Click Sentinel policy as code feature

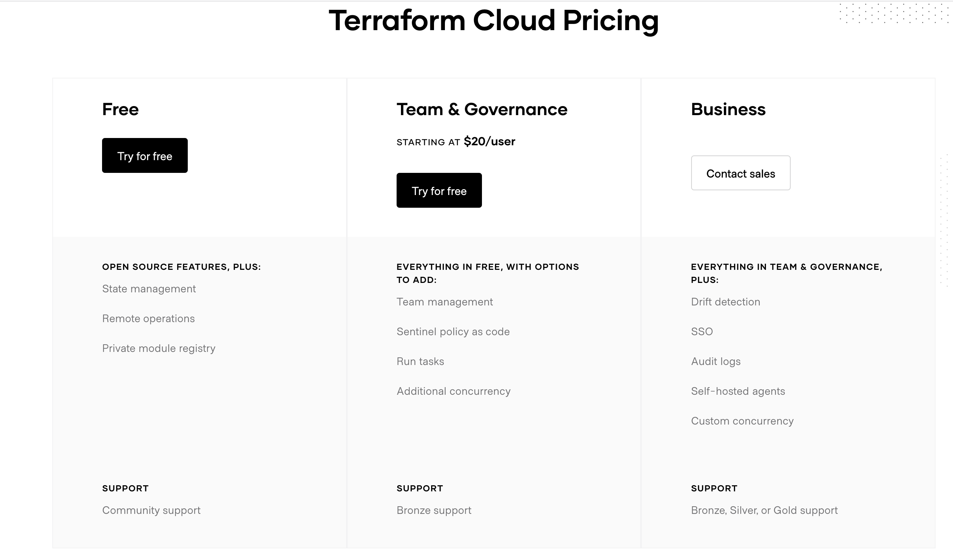(x=453, y=332)
